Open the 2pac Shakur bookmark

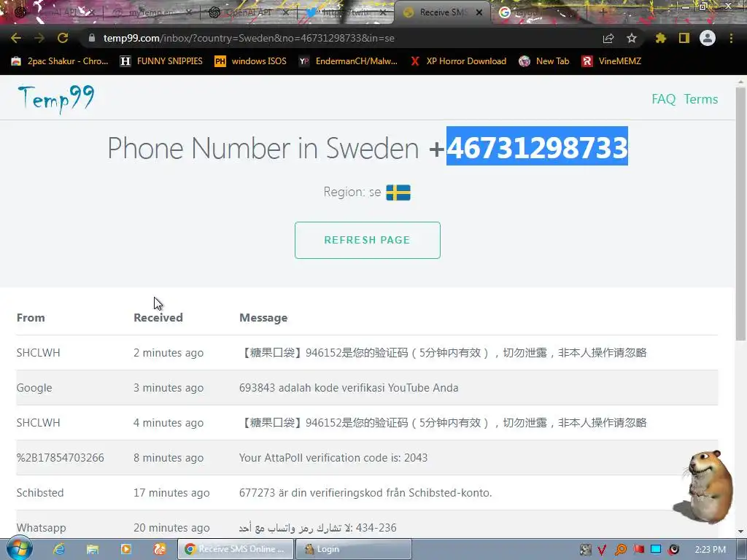coord(60,61)
